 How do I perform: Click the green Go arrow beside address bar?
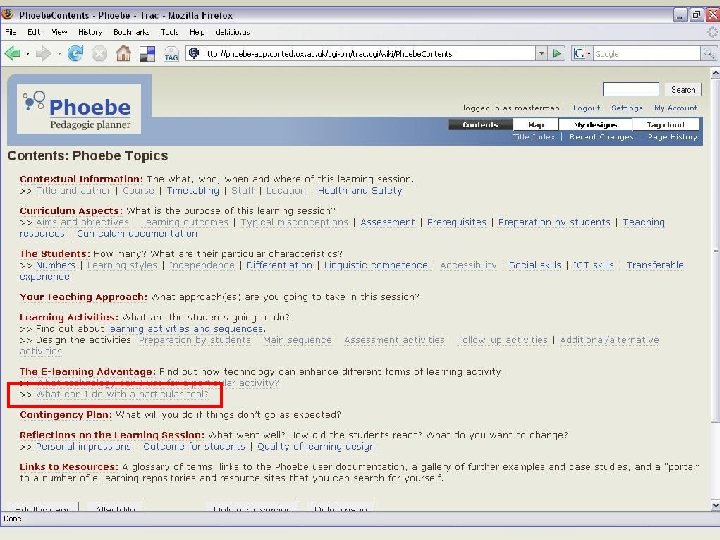[557, 53]
